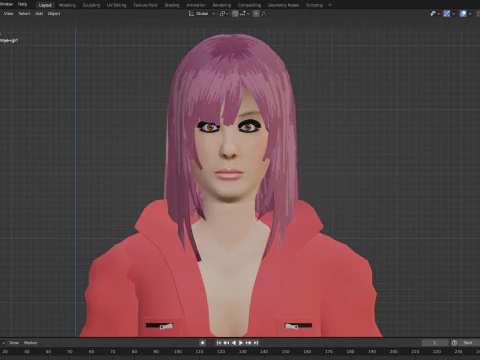Switch to the Geometry Nodes workspace tab
Viewport: 480px width, 360px height.
(x=283, y=5)
